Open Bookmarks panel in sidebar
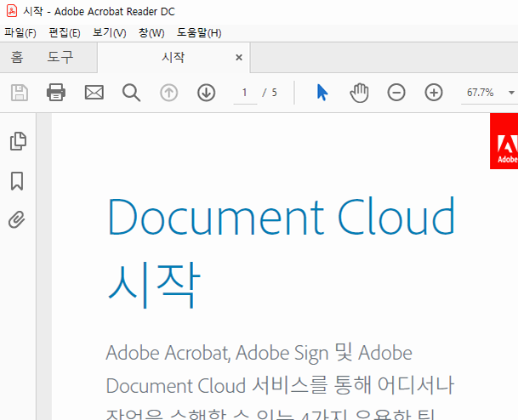 [x=17, y=181]
